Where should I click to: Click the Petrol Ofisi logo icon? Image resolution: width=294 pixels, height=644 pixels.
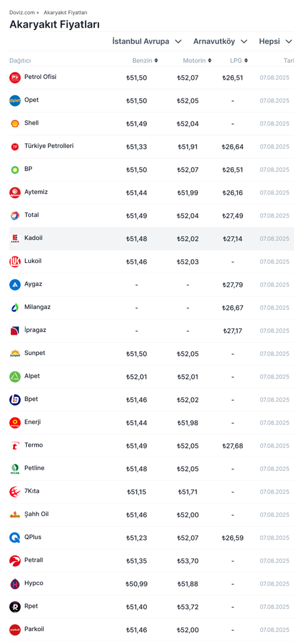point(15,78)
